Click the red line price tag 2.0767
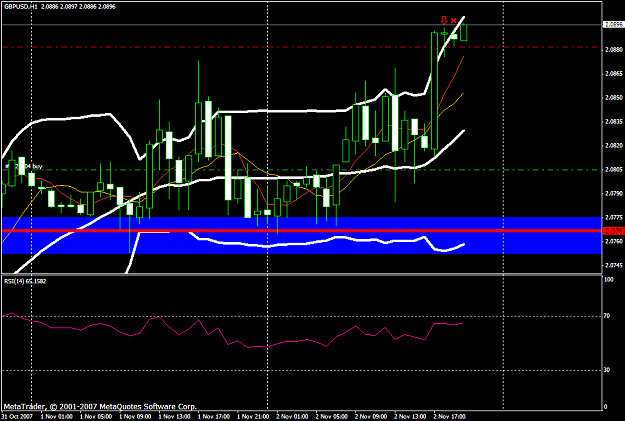 point(614,231)
